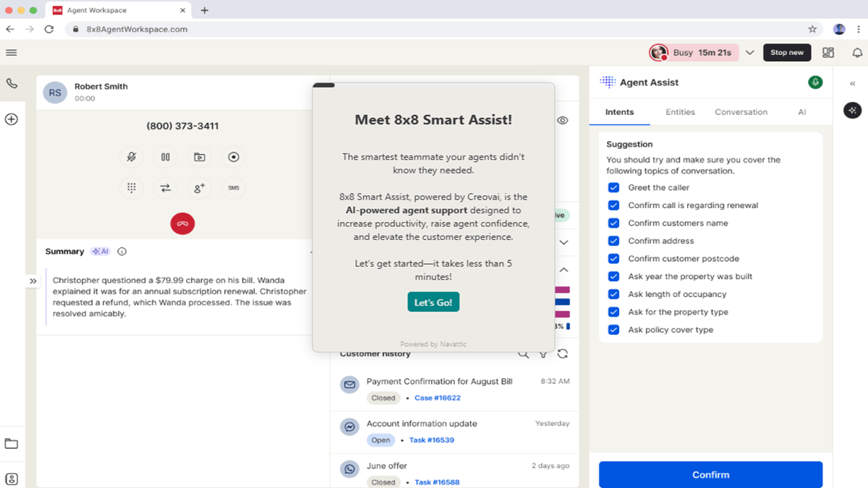This screenshot has width=868, height=488.
Task: Open the green microphone in Agent Assist
Action: [814, 82]
